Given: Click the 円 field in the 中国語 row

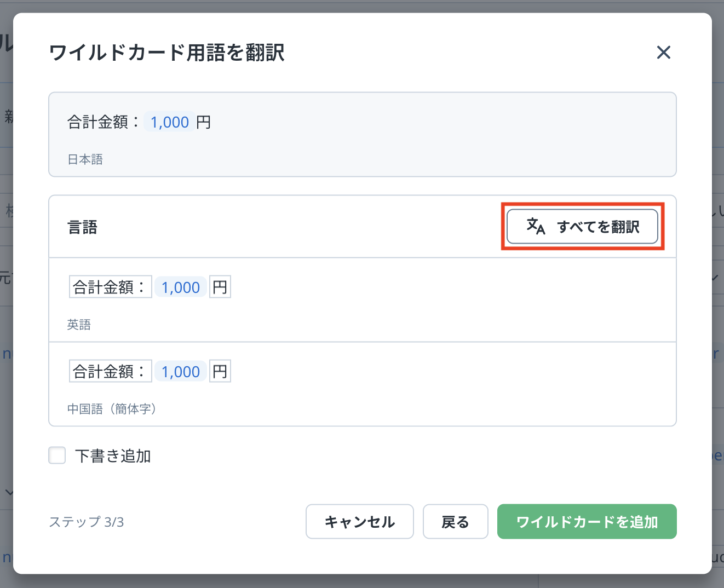Looking at the screenshot, I should [220, 371].
